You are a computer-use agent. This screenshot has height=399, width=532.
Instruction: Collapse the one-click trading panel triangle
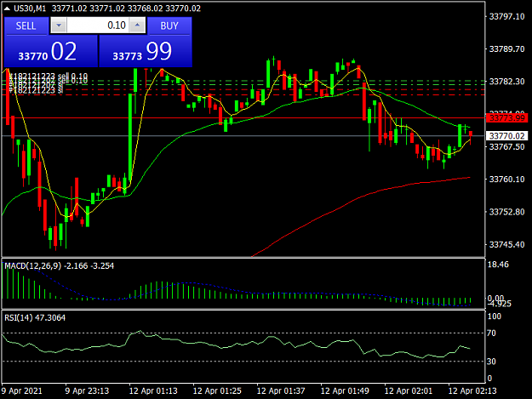(7, 9)
